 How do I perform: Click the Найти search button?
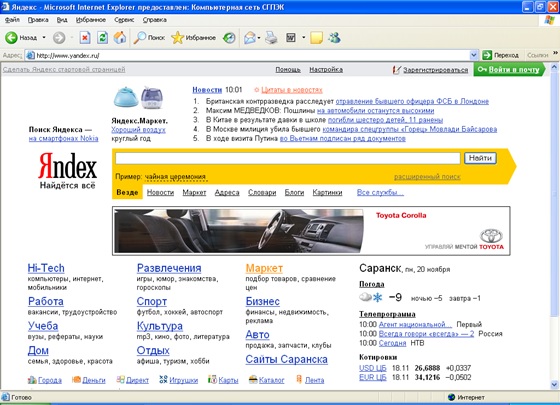[480, 158]
